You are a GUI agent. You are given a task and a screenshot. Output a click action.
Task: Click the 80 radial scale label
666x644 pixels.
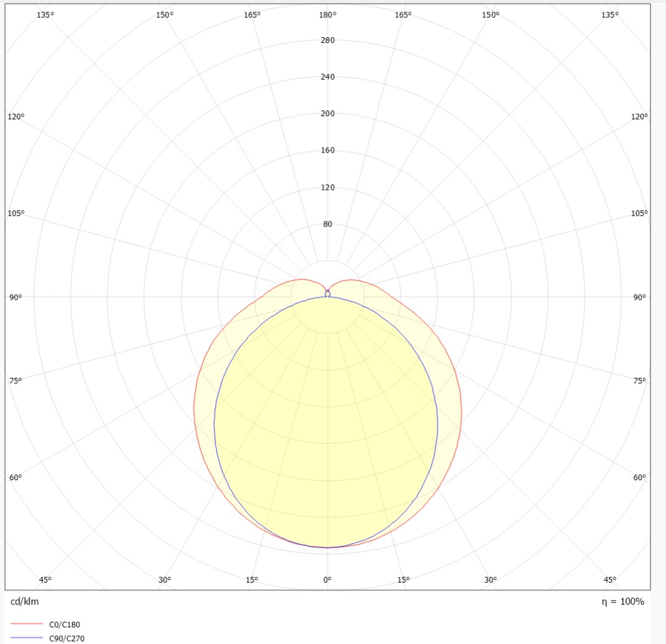coord(327,224)
